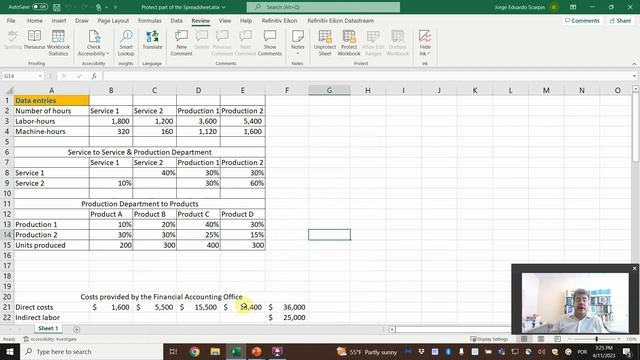The width and height of the screenshot is (640, 360).
Task: Open the File menu
Action: [x=11, y=20]
